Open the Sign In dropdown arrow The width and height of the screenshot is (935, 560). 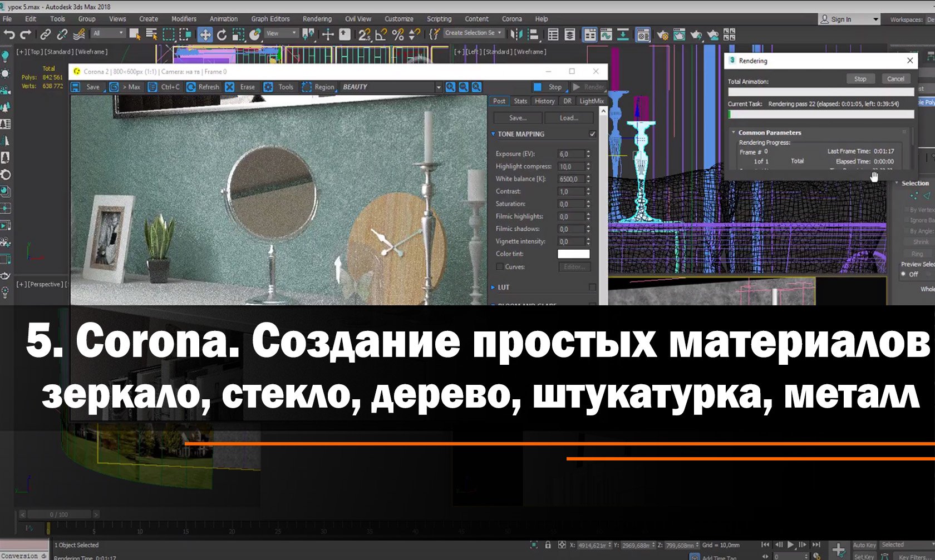875,19
